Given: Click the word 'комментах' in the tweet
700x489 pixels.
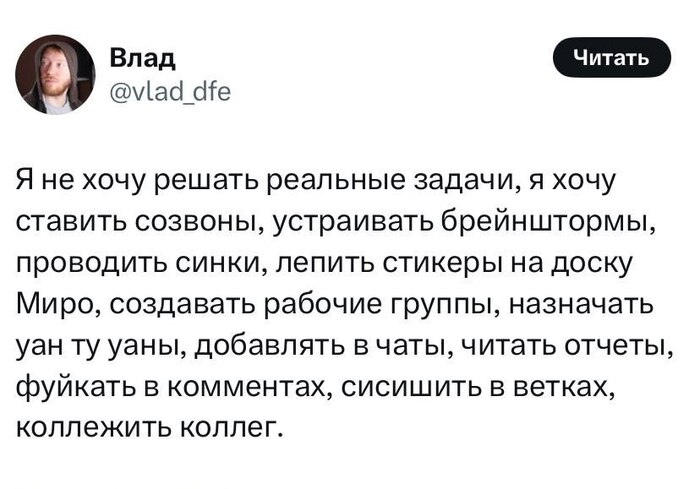Looking at the screenshot, I should pyautogui.click(x=249, y=387).
